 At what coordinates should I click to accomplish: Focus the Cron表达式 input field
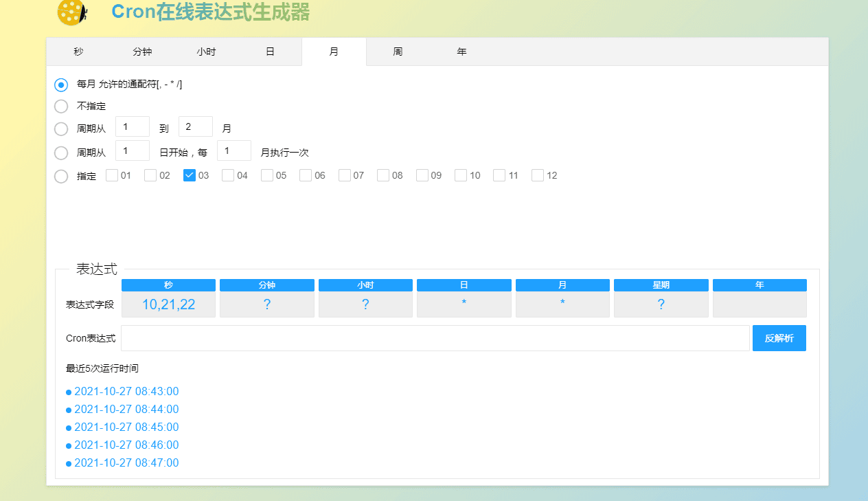(435, 338)
